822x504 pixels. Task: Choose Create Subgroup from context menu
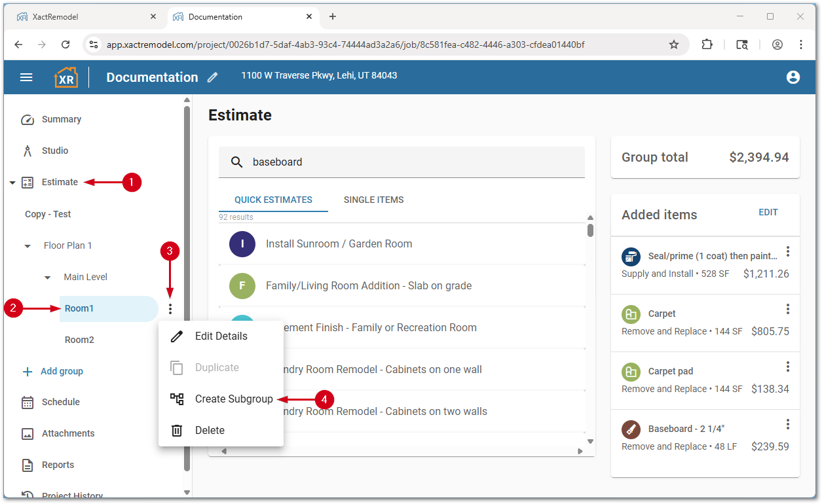(233, 399)
